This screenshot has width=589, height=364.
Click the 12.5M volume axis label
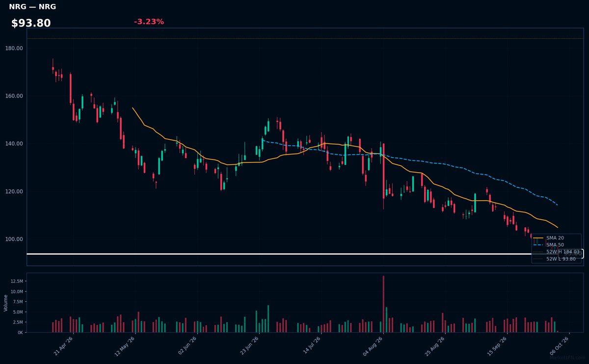click(x=17, y=281)
